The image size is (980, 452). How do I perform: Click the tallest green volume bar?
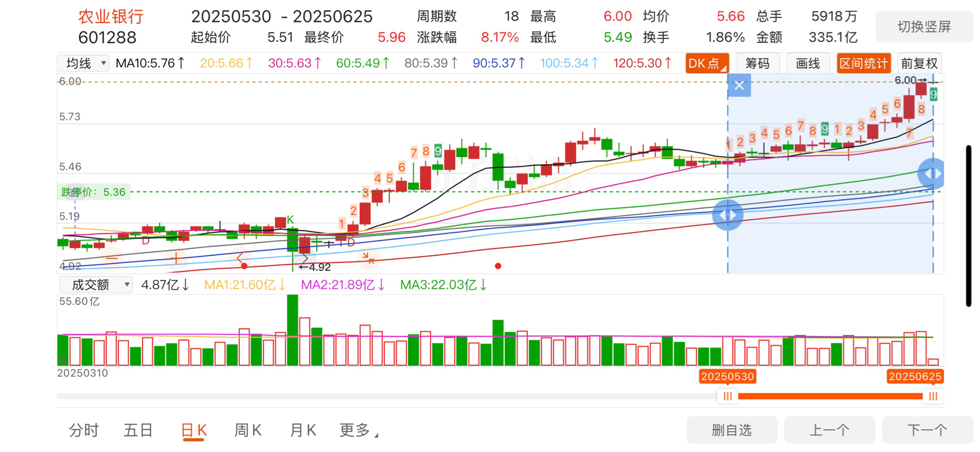point(293,330)
